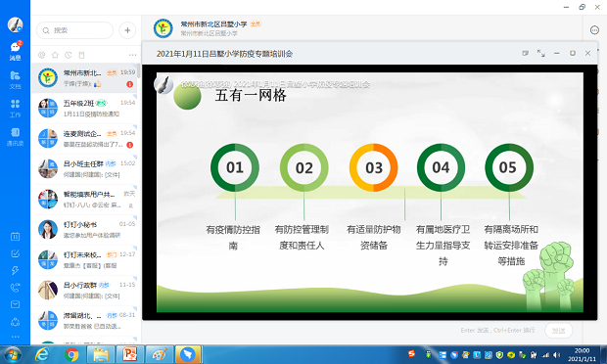
Task: Click the live title 2021年1月11日吕墅小学防疫专题培训会
Action: click(x=224, y=54)
